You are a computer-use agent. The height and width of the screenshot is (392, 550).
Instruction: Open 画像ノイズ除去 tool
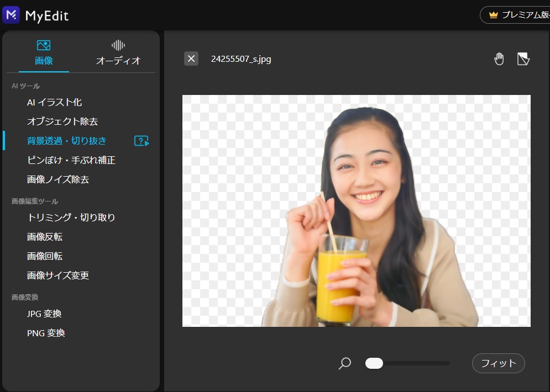[x=58, y=179]
